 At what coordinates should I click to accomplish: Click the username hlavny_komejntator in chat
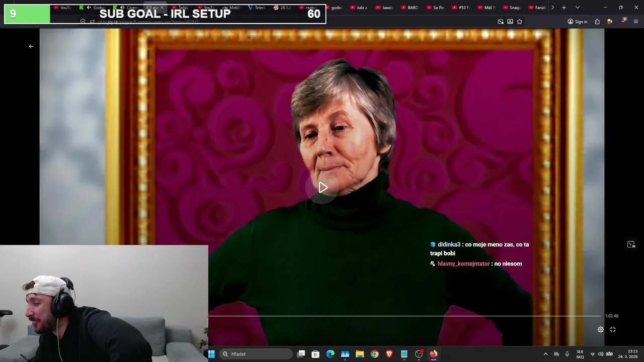pos(463,264)
